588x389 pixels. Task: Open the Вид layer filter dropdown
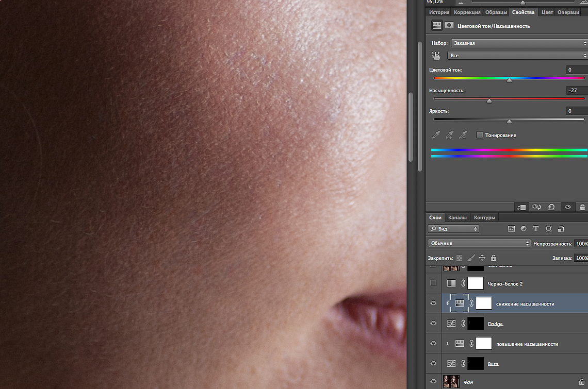453,229
